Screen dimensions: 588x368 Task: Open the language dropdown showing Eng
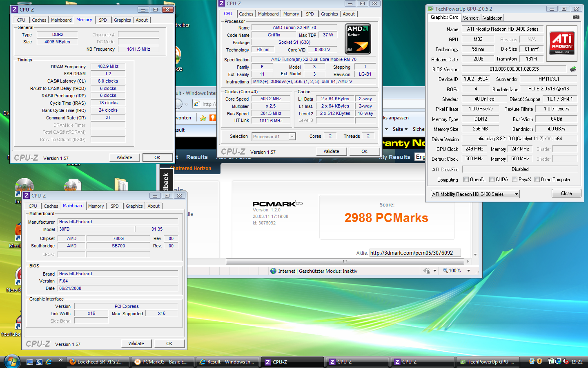click(x=420, y=157)
